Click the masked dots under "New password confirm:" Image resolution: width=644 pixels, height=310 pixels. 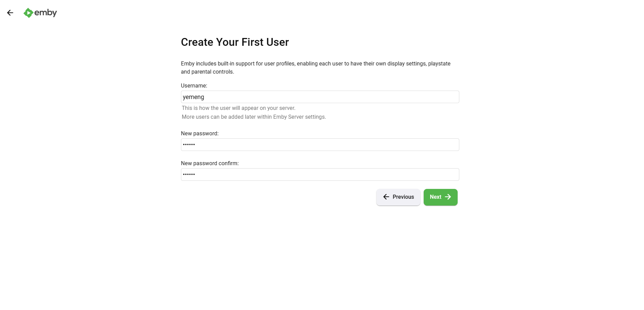point(189,175)
